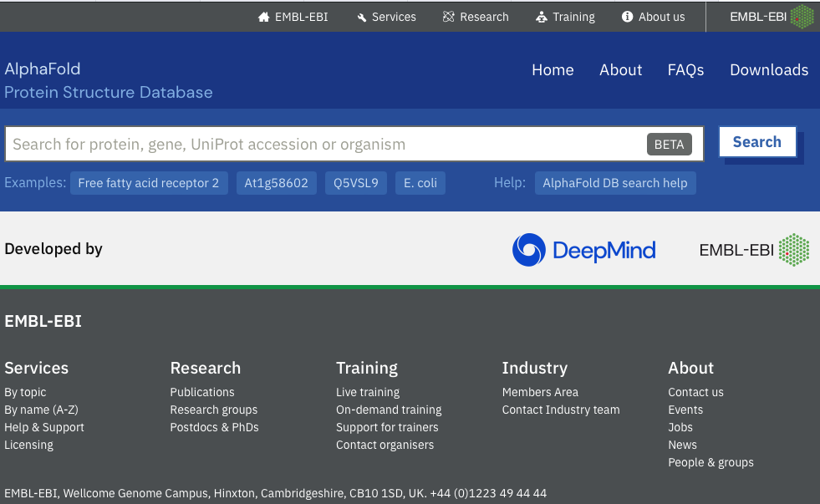The height and width of the screenshot is (504, 820).
Task: Open Contact Industry team link
Action: click(x=561, y=410)
